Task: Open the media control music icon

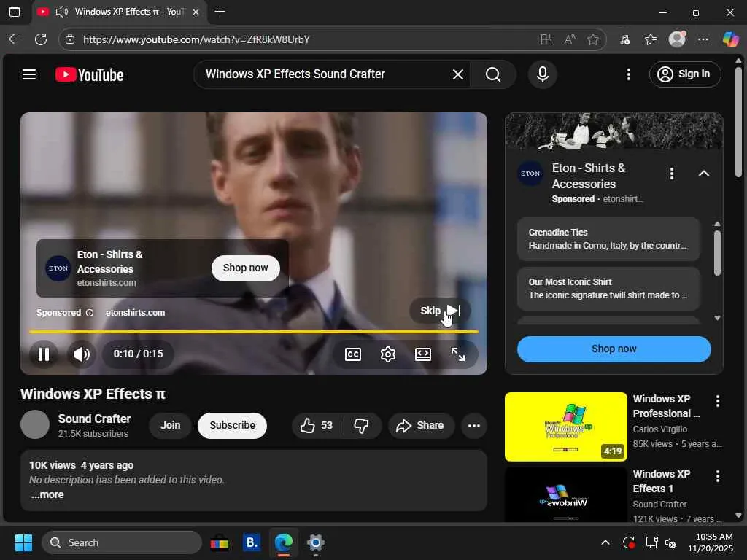Action: [624, 39]
